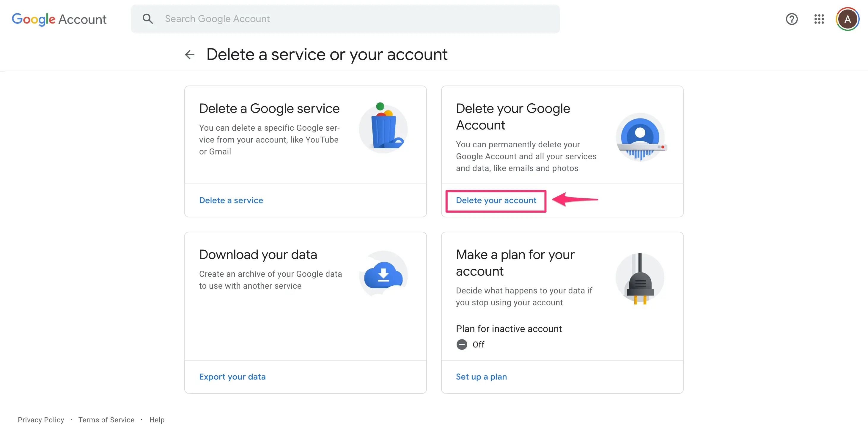The width and height of the screenshot is (868, 433).
Task: Click the Google Account logo
Action: 59,19
